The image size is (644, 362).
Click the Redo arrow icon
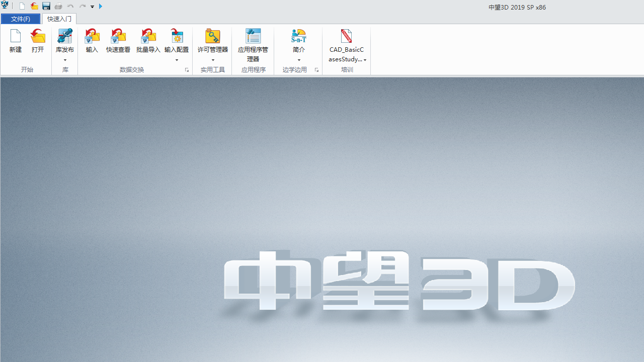[82, 6]
